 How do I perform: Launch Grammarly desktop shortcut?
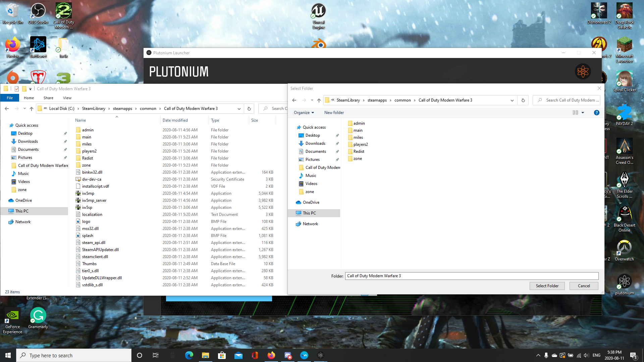pos(38,318)
